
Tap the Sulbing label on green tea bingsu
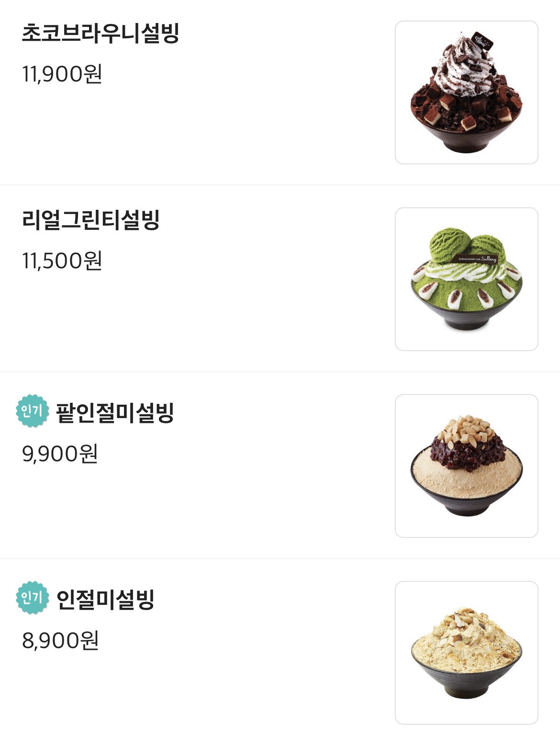[x=477, y=259]
